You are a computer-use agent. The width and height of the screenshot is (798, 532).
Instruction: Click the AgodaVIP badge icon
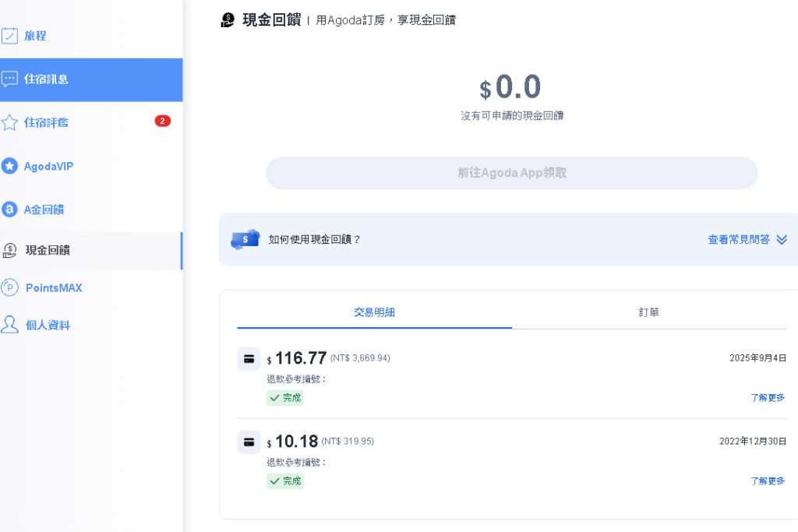pyautogui.click(x=9, y=166)
